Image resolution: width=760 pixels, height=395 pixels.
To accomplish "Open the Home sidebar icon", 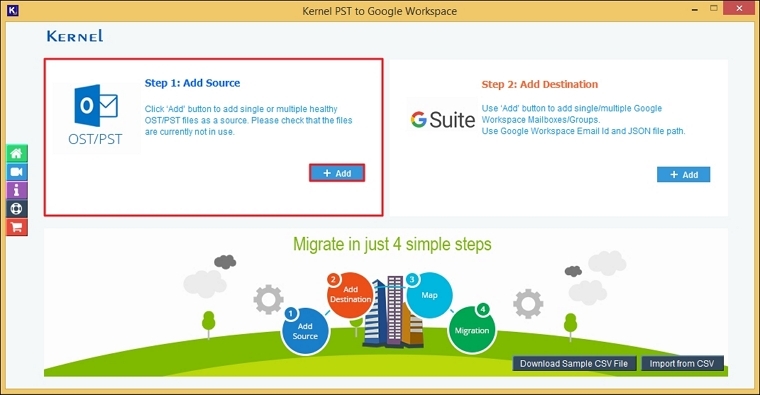I will click(x=16, y=154).
